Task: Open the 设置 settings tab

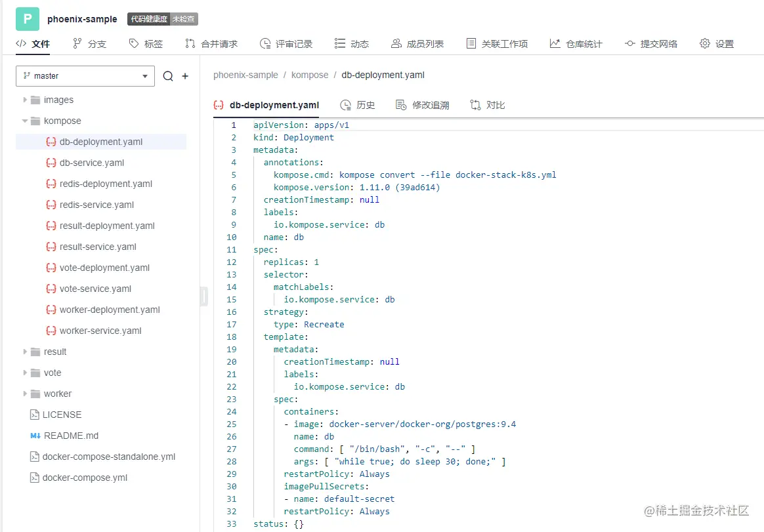Action: 717,44
